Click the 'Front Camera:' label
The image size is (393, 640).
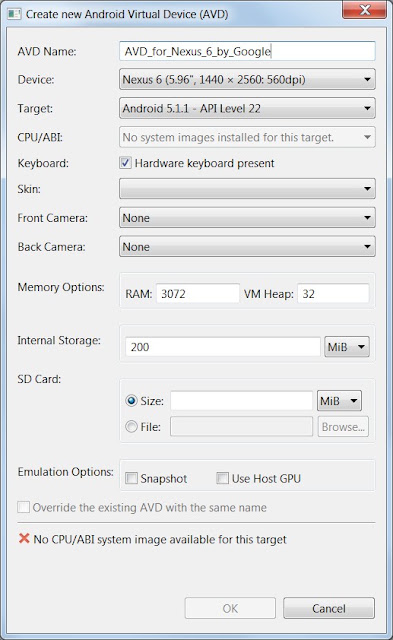[53, 218]
